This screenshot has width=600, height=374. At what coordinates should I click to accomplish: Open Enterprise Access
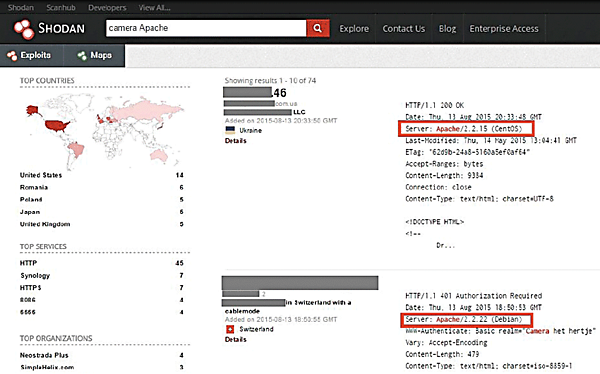(x=504, y=29)
